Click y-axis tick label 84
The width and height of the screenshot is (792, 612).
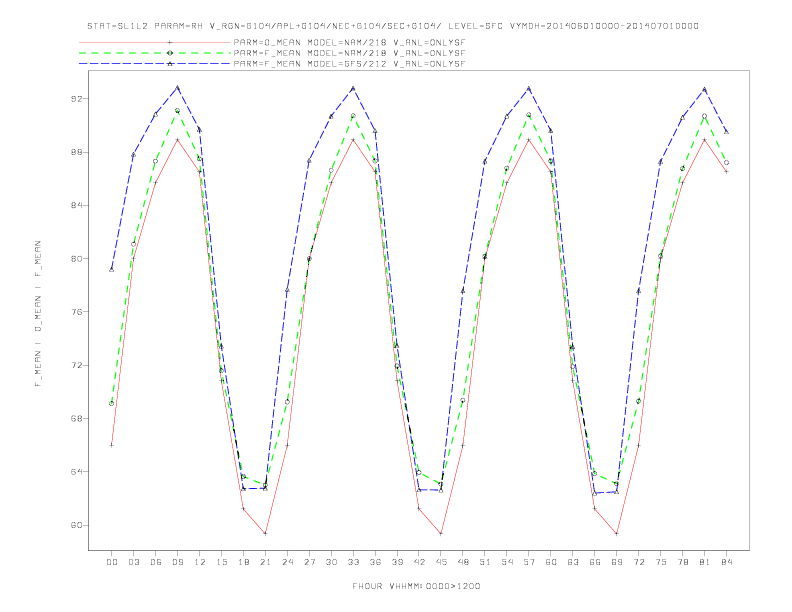pos(77,206)
